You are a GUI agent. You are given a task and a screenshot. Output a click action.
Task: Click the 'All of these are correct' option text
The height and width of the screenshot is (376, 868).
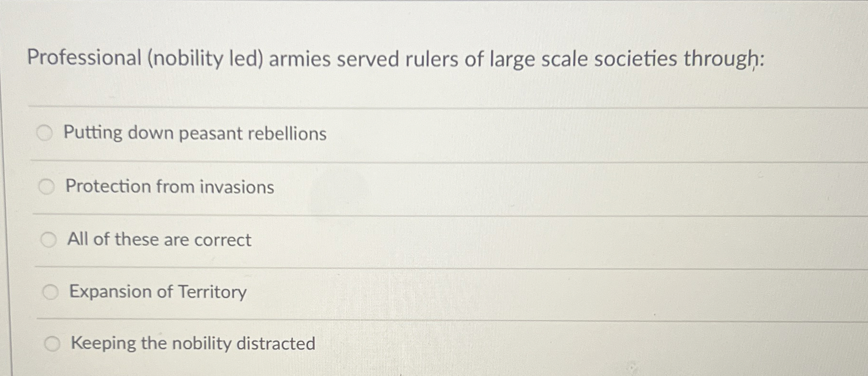click(160, 240)
